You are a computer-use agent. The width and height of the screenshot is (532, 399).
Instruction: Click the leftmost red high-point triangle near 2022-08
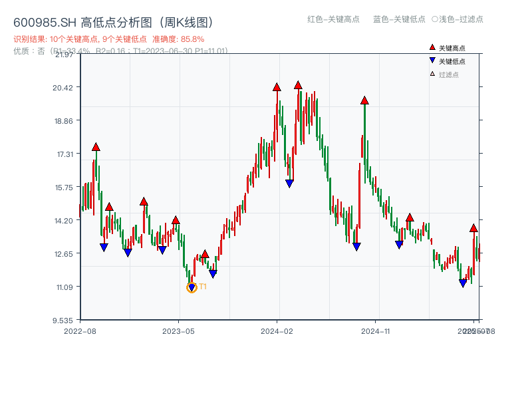pyautogui.click(x=96, y=146)
